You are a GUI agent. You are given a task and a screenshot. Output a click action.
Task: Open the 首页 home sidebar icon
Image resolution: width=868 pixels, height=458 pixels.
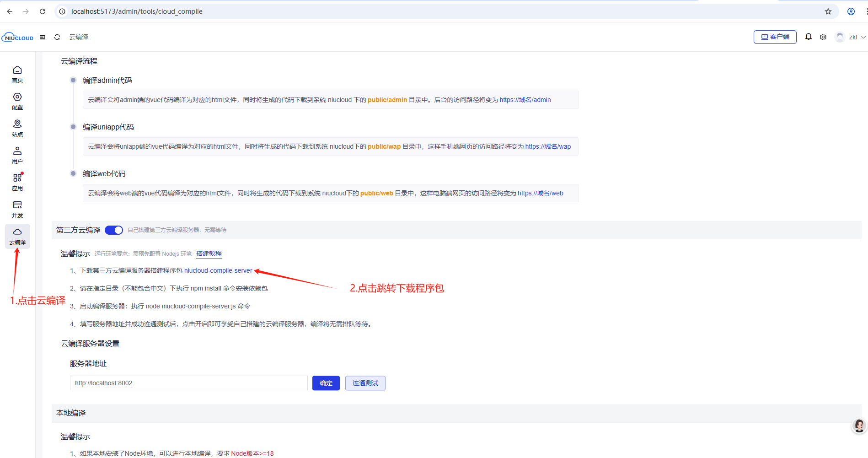pos(17,74)
